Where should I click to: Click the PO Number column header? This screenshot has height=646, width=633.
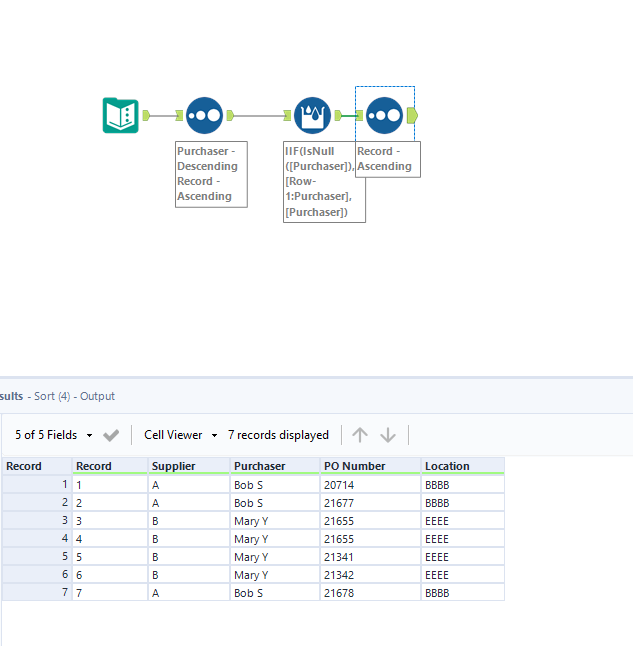click(354, 466)
